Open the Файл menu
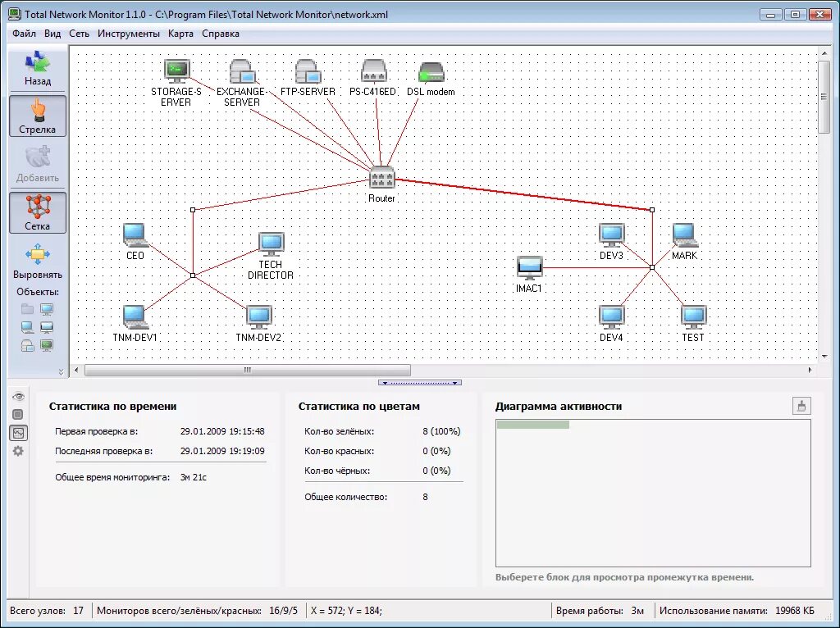Screen dimensions: 840x628 pos(25,34)
